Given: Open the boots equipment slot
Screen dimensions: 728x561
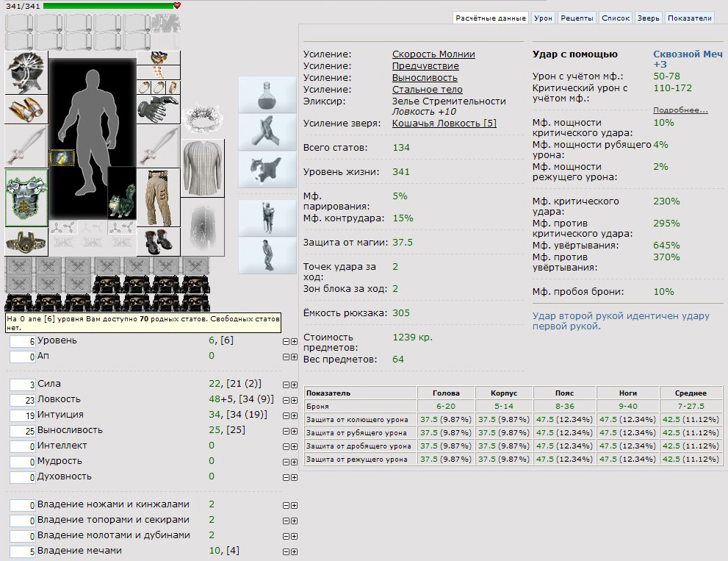Looking at the screenshot, I should click(159, 242).
